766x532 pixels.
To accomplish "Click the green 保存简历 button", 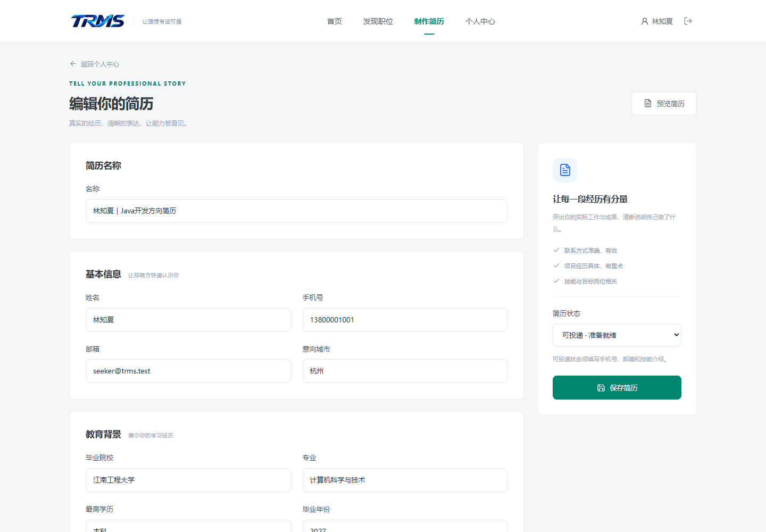I will click(x=617, y=387).
